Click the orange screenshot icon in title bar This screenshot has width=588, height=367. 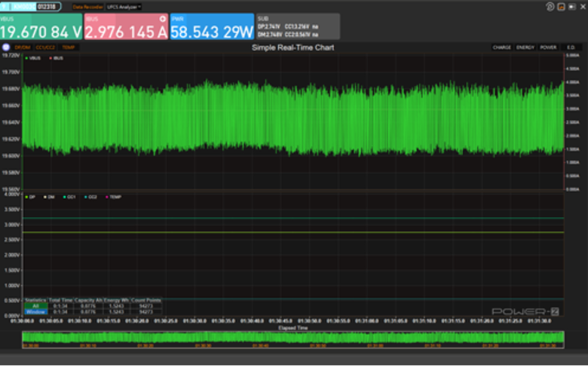coord(561,7)
